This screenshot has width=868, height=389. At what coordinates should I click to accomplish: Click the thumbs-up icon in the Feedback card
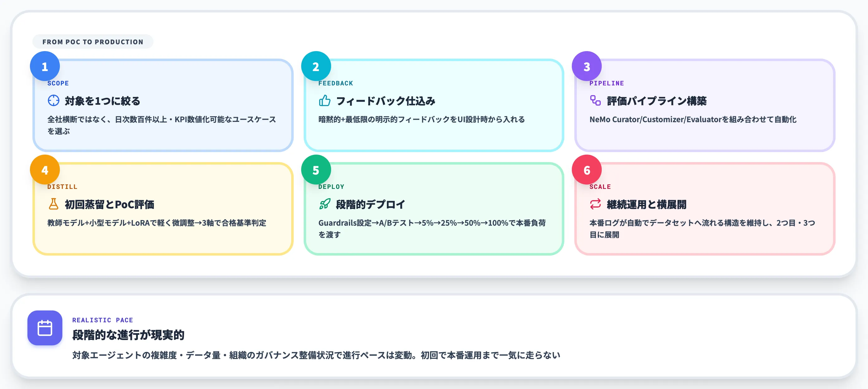[x=325, y=100]
